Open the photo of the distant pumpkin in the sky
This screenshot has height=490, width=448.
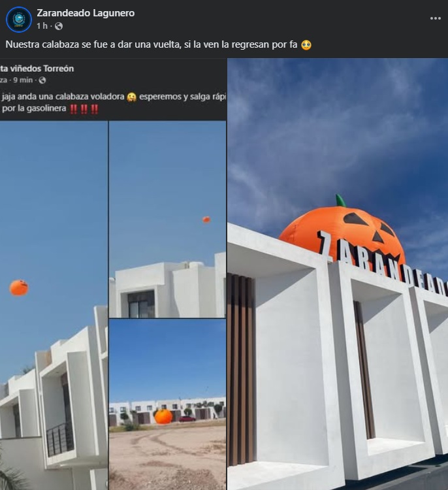click(x=167, y=220)
